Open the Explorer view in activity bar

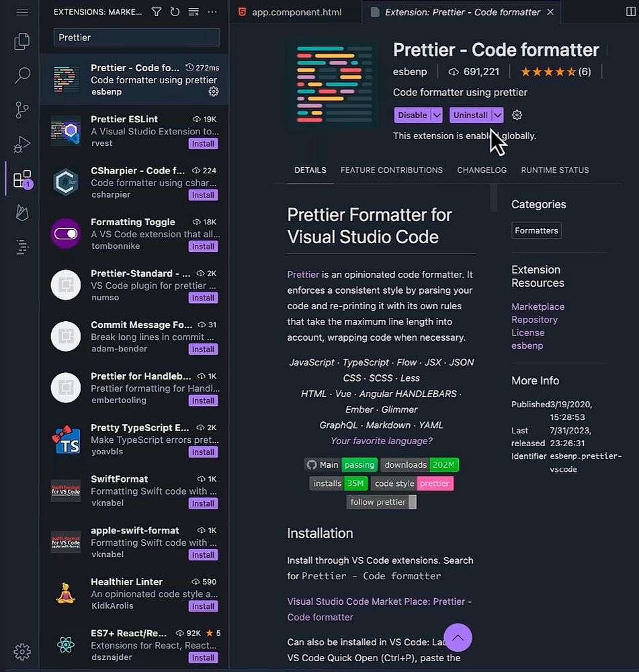click(22, 42)
